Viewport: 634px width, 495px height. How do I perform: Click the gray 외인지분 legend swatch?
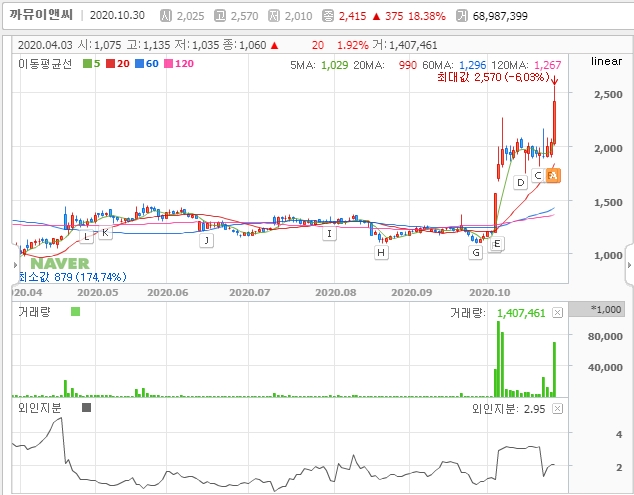(86, 408)
